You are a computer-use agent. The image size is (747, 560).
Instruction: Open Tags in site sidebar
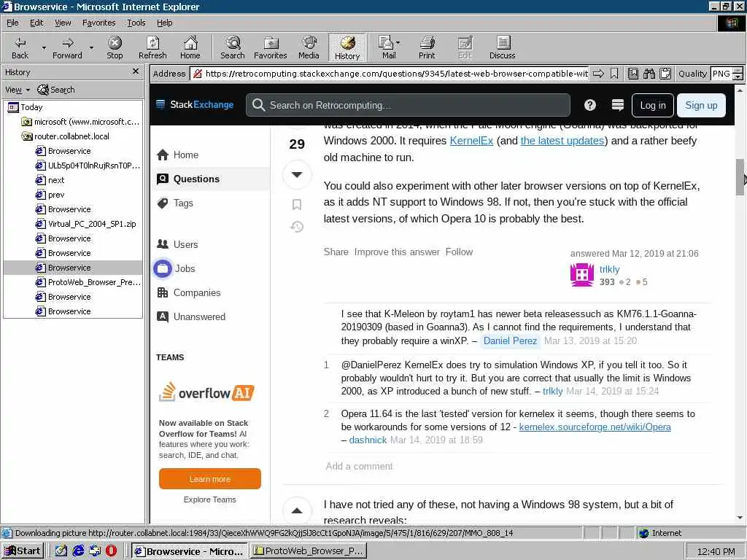point(175,203)
